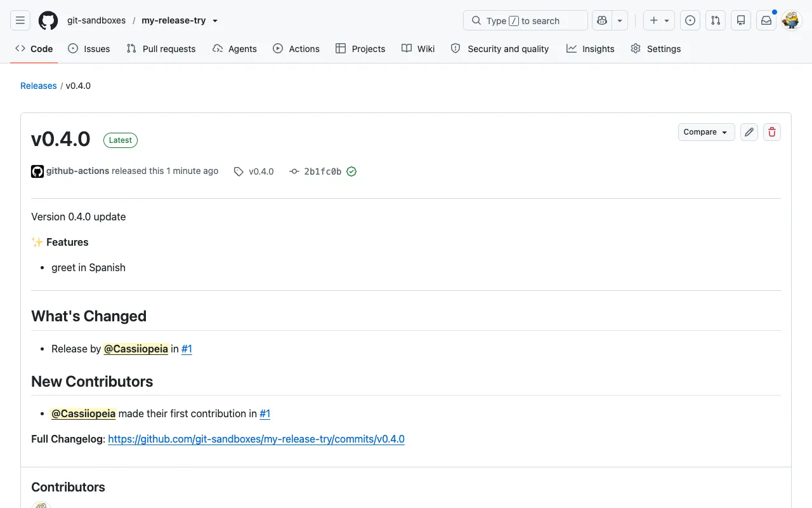Screen dimensions: 812x508
Task: Click the github-actions author link
Action: 78,171
